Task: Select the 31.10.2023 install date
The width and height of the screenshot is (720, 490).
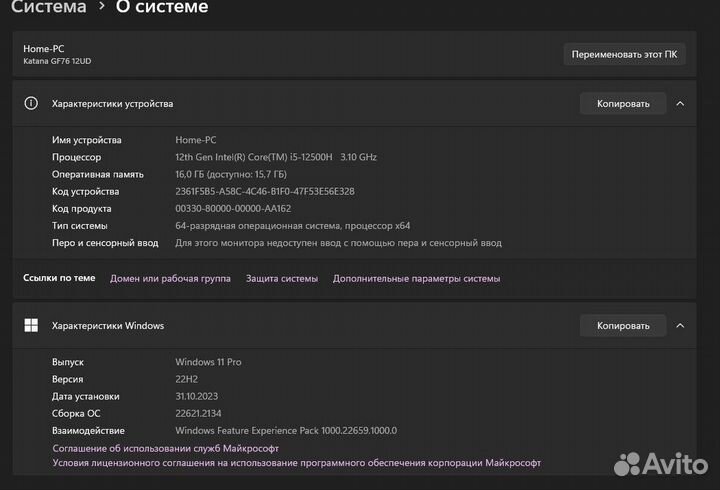Action: coord(197,396)
